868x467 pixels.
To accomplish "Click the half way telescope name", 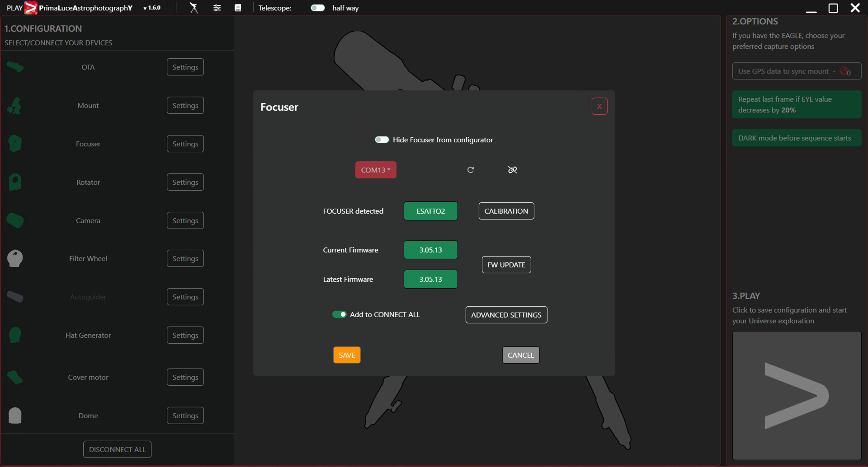I will point(345,8).
